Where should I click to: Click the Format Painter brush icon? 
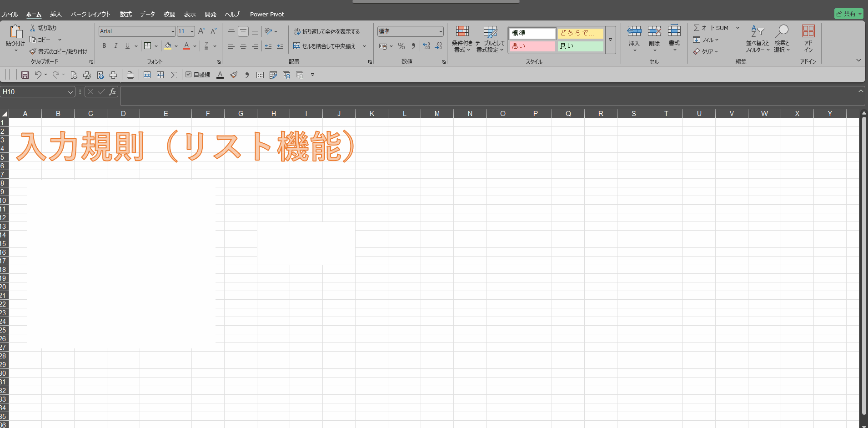[33, 51]
